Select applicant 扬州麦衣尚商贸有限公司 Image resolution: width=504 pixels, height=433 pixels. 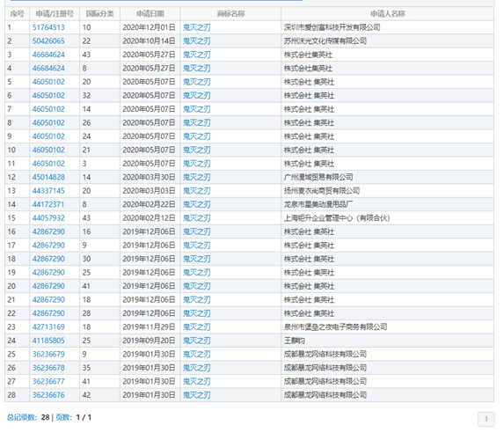322,191
